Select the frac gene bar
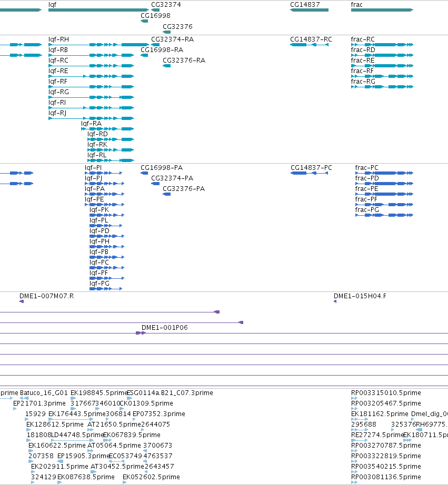Image resolution: width=448 pixels, height=485 pixels. 382,10
